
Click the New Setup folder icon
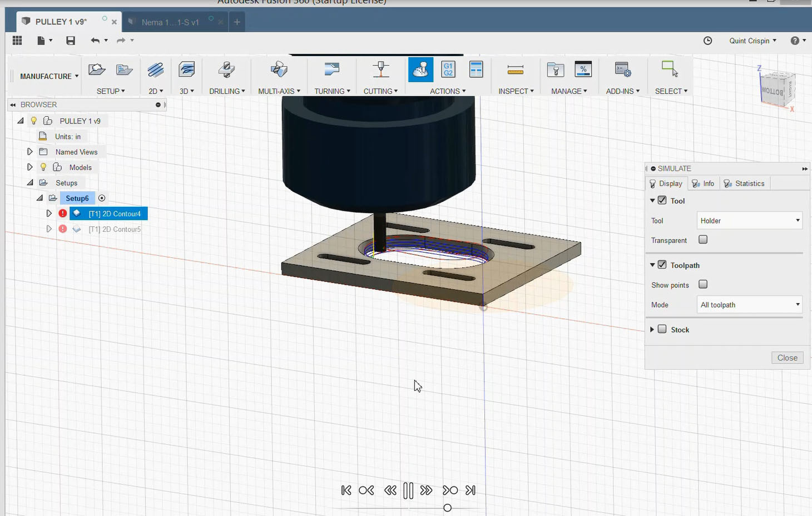97,70
